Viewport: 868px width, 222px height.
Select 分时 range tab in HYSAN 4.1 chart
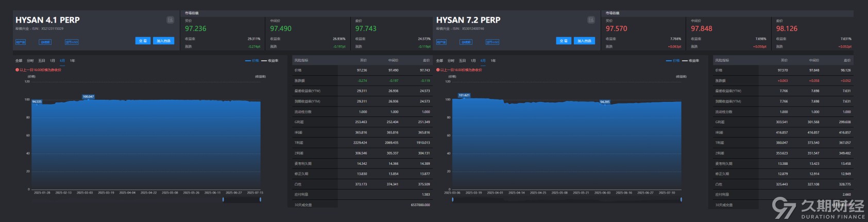(30, 61)
